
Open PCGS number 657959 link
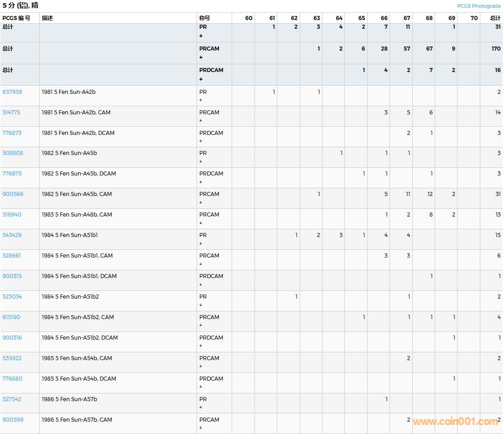coord(12,92)
